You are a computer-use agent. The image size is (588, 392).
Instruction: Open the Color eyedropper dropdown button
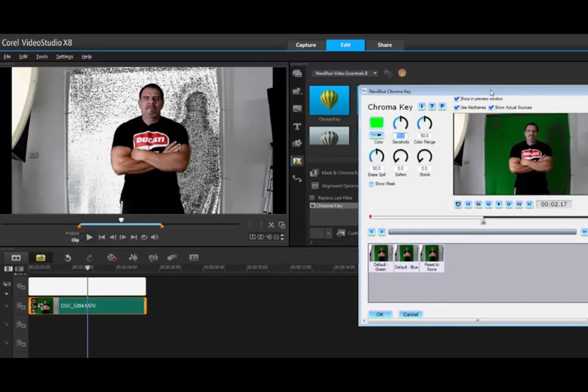[x=377, y=135]
